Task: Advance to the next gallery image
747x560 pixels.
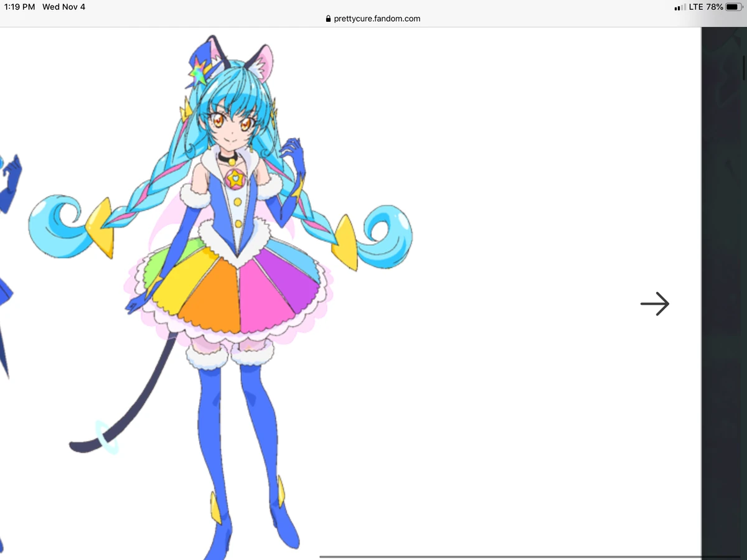Action: coord(655,304)
